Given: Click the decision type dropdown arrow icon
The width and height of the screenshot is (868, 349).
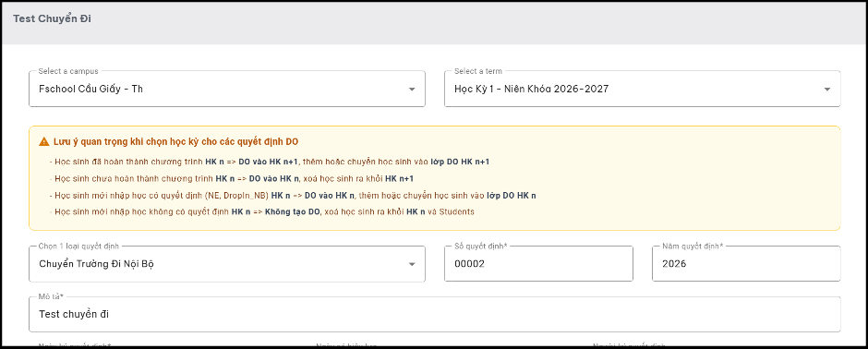Looking at the screenshot, I should 412,264.
